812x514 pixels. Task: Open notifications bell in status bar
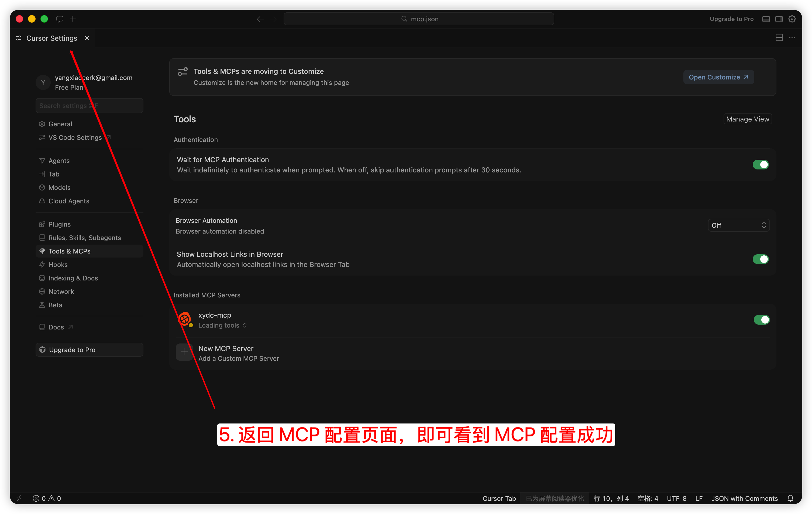pyautogui.click(x=790, y=498)
